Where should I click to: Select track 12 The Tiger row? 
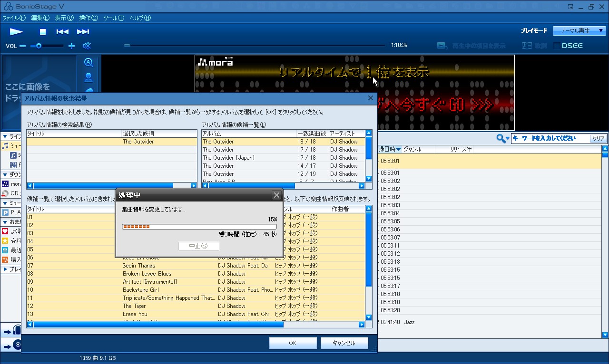pos(196,306)
